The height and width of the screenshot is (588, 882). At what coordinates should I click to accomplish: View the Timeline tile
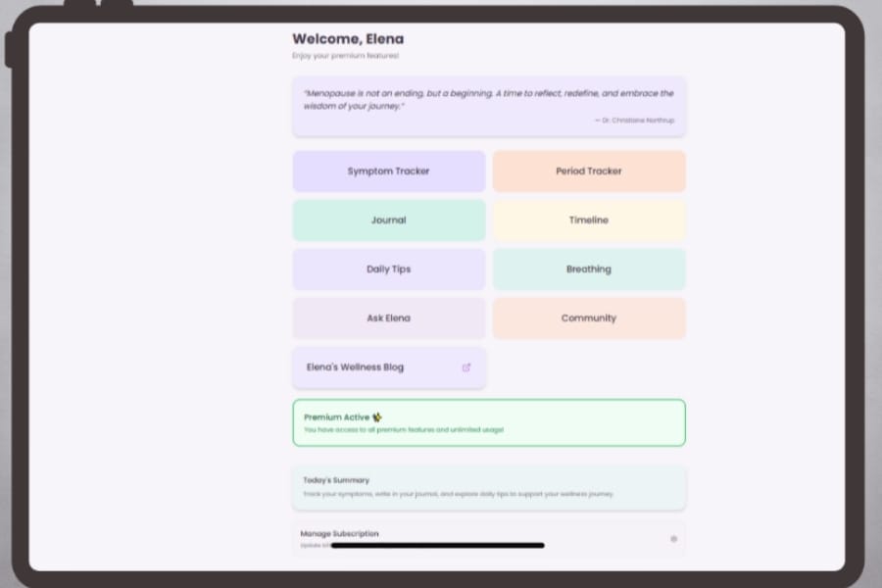[x=589, y=220]
